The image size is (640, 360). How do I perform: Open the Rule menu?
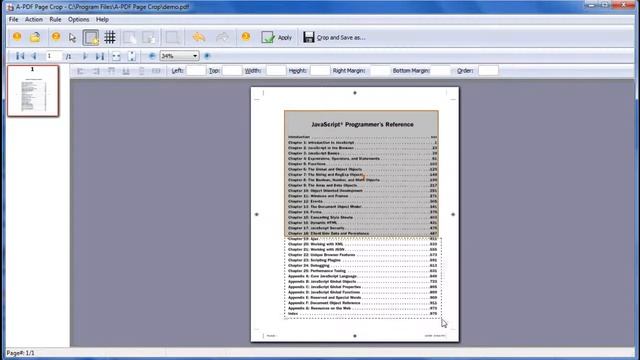(x=55, y=19)
